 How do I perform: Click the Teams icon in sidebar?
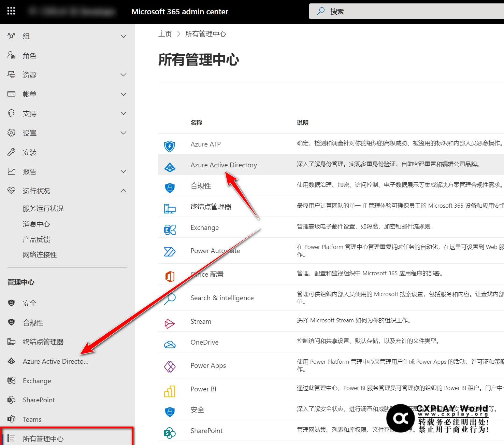(x=11, y=419)
